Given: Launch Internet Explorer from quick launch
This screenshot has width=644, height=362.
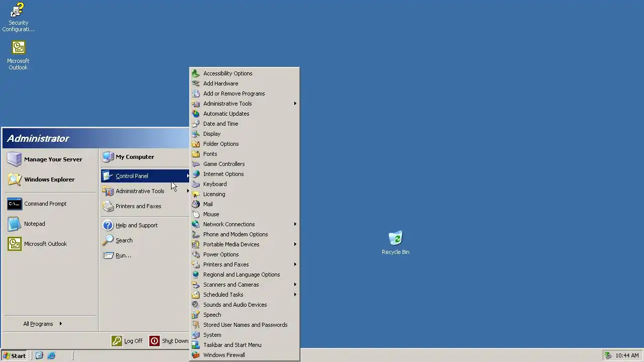Looking at the screenshot, I should click(51, 355).
